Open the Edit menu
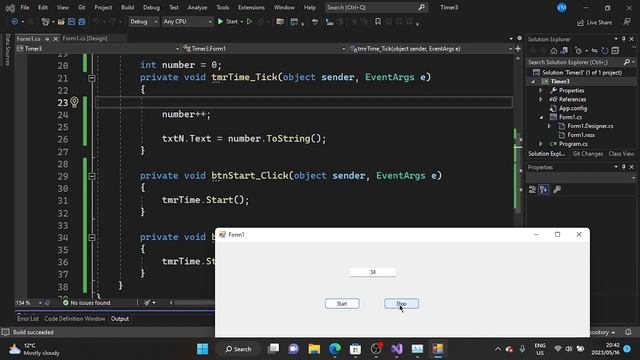Screen dimensions: 640x360 pyautogui.click(x=42, y=7)
